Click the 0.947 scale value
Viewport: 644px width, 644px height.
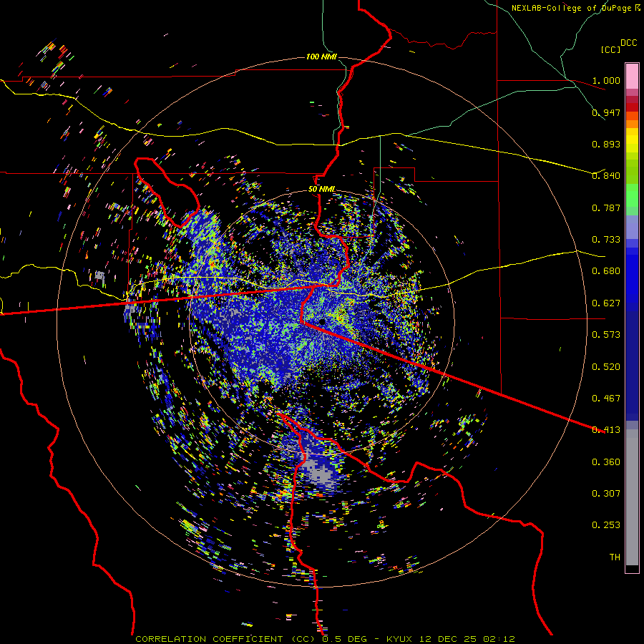pyautogui.click(x=606, y=112)
